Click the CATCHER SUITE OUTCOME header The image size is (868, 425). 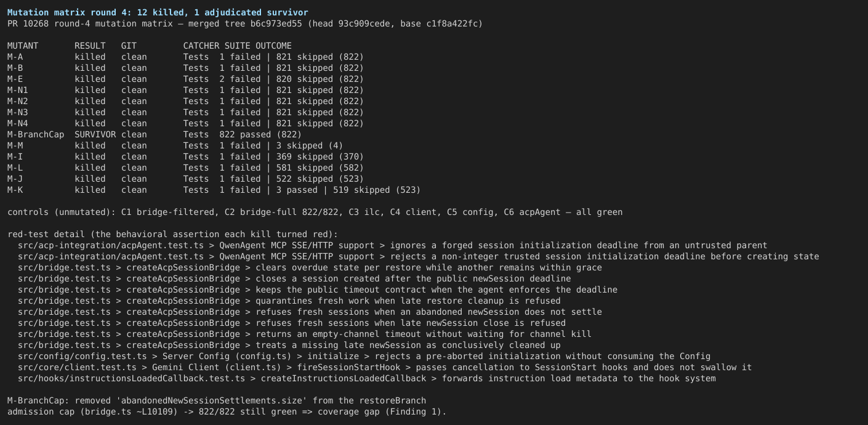pos(238,46)
